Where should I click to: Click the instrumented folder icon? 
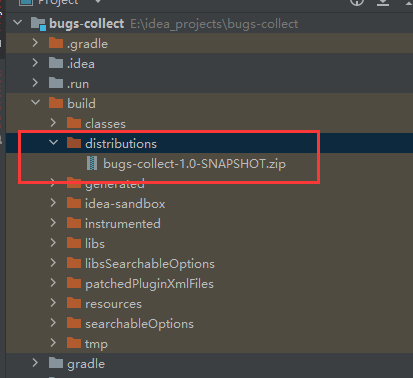[x=74, y=223]
